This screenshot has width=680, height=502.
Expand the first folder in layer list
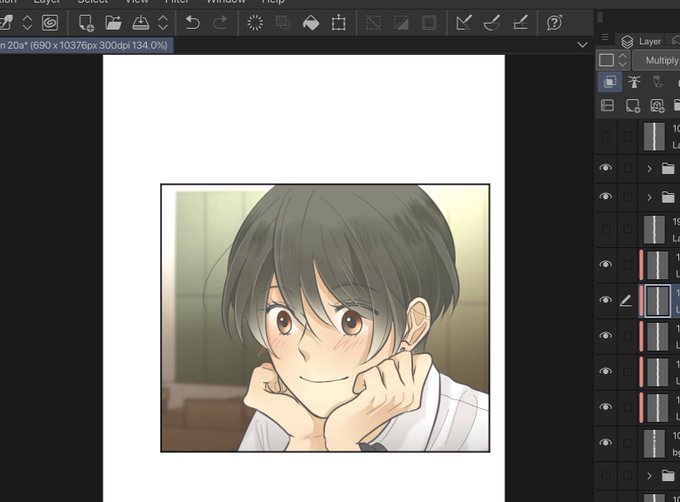tap(649, 168)
